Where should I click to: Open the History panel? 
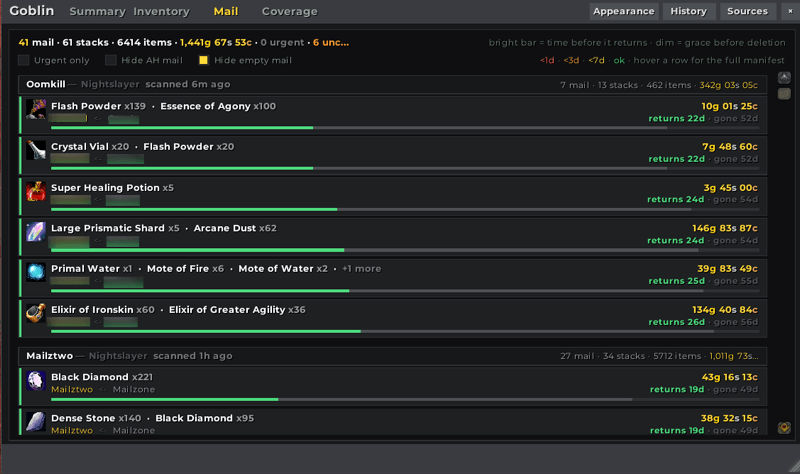688,11
